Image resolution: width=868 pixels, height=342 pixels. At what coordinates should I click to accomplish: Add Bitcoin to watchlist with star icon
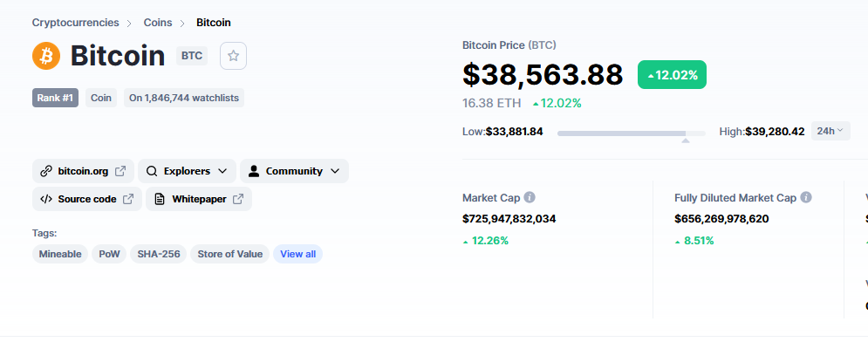[x=233, y=56]
